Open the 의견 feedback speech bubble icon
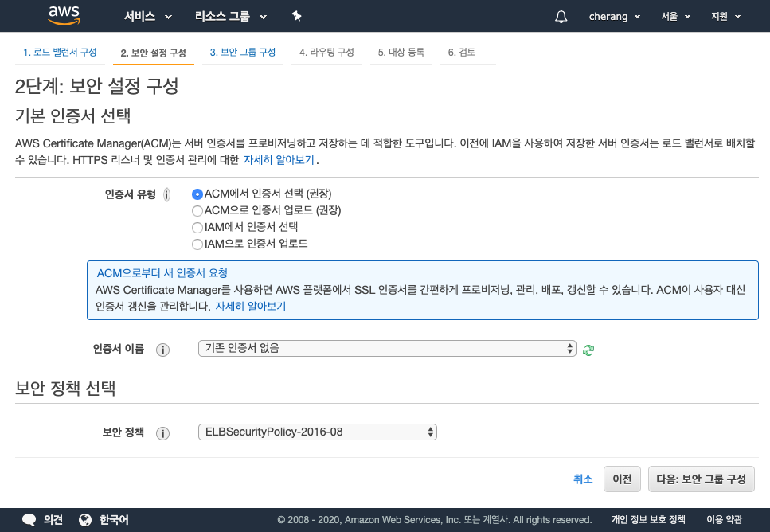Image resolution: width=770 pixels, height=532 pixels. pyautogui.click(x=29, y=520)
